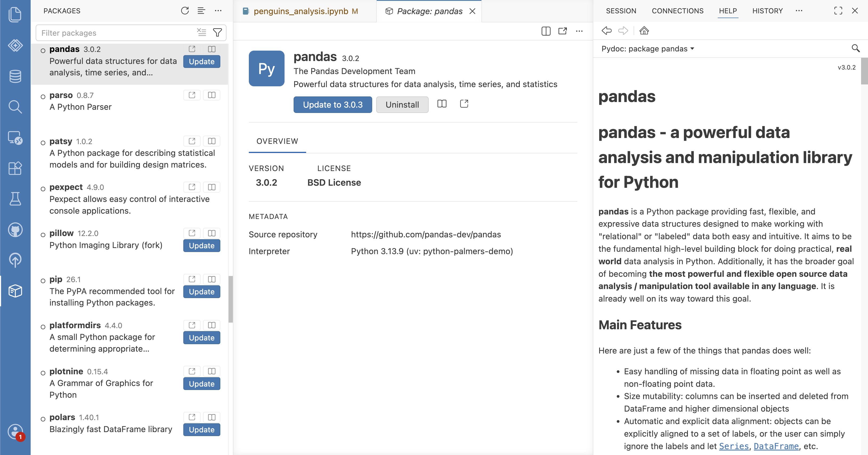Screen dimensions: 868x455
Task: Update the polars package
Action: click(201, 430)
